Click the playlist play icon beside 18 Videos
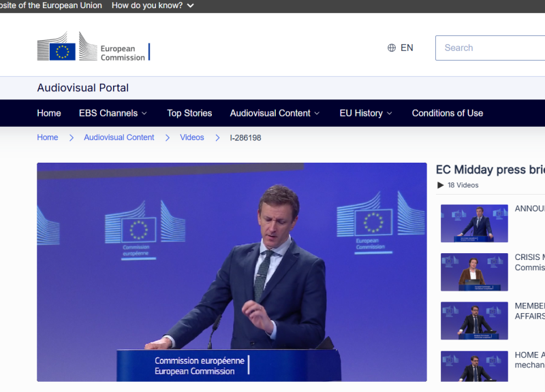The image size is (545, 392). [x=440, y=185]
